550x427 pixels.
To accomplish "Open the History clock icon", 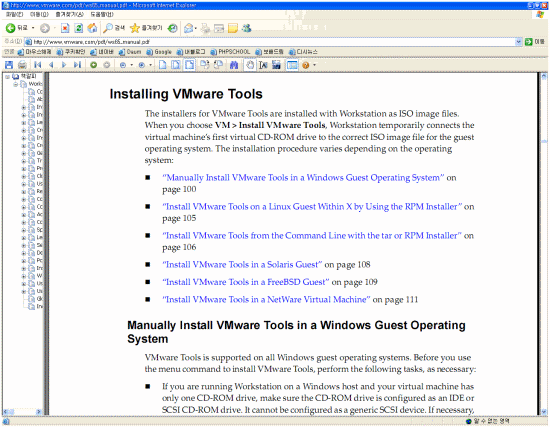I will pos(172,28).
